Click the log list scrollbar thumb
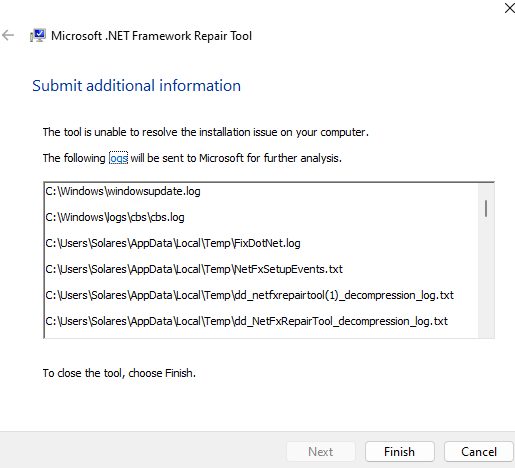The image size is (515, 468). tap(486, 209)
